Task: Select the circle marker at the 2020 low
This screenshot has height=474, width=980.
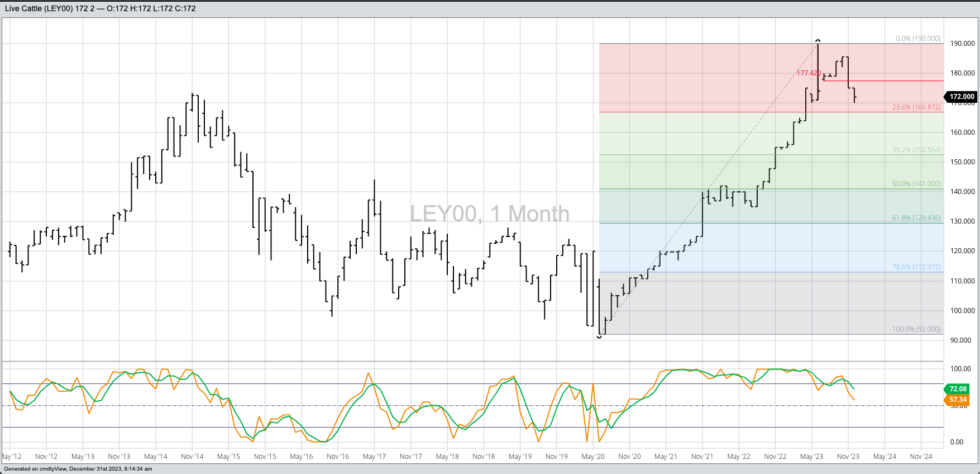Action: tap(599, 336)
